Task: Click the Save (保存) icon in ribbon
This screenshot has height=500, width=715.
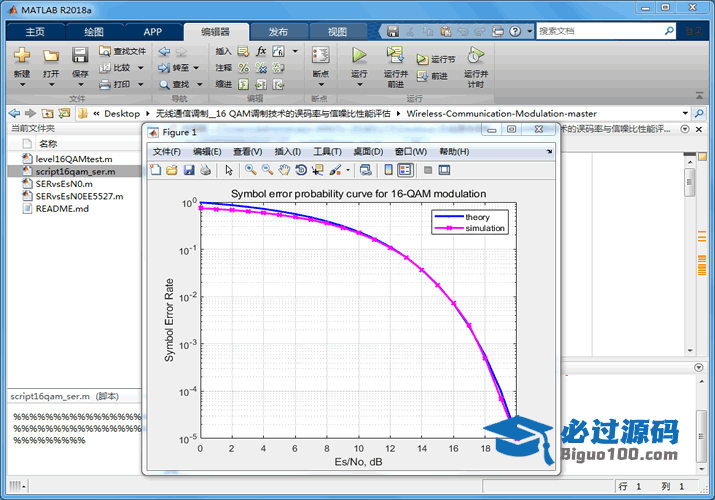Action: coord(80,58)
